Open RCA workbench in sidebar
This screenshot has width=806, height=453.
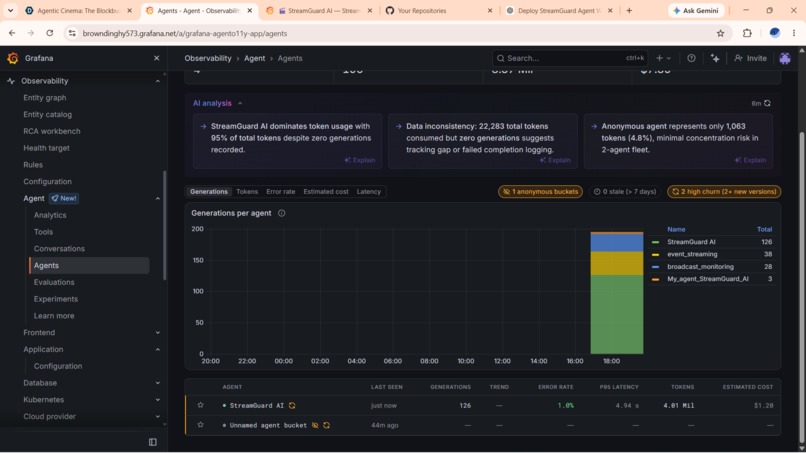pos(52,131)
